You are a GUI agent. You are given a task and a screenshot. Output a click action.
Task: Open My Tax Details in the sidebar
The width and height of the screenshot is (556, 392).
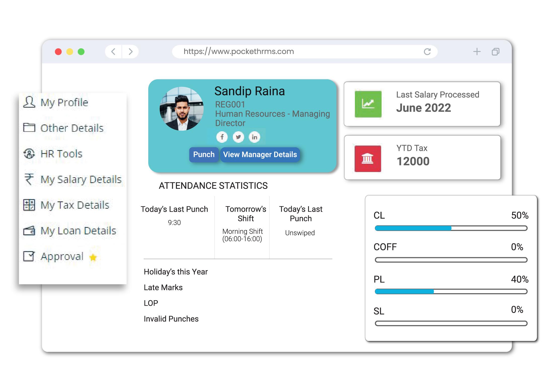[x=75, y=205]
